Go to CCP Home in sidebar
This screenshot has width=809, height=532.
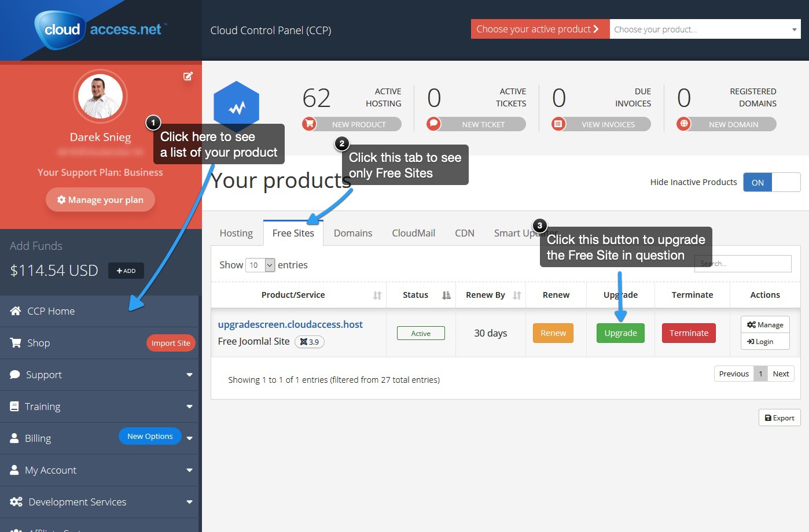(100, 311)
